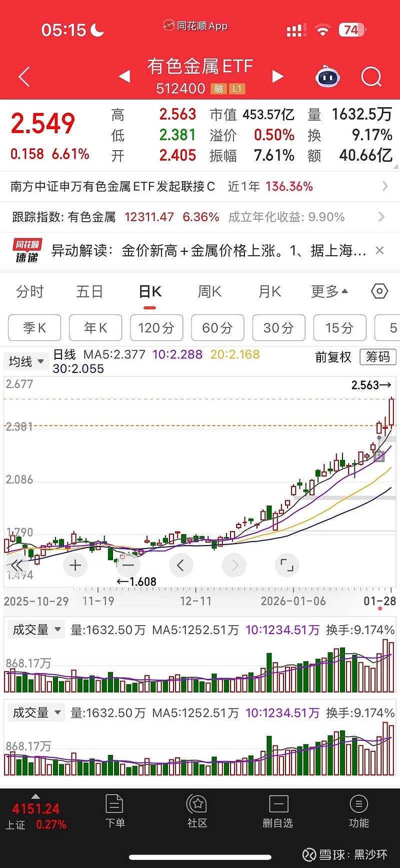
Task: Open first 成交量 indicator dropdown
Action: pyautogui.click(x=36, y=630)
